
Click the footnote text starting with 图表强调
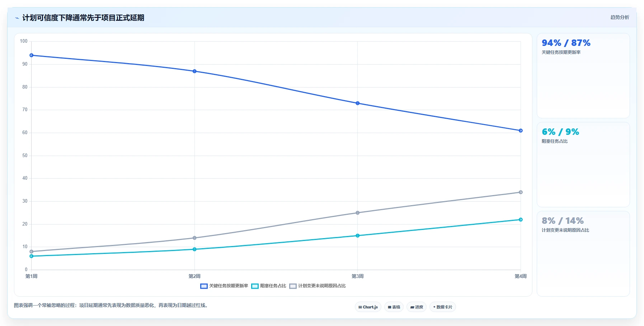(111, 306)
